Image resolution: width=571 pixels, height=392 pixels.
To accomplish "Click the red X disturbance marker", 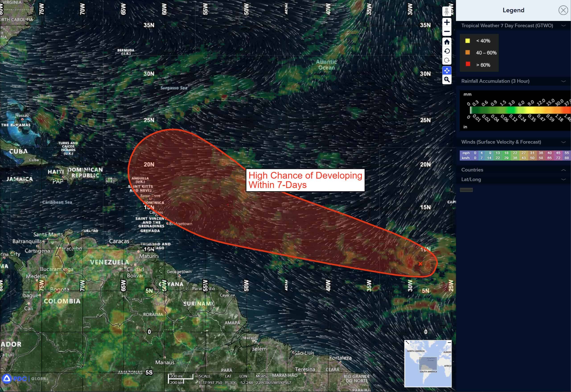I will 420,264.
